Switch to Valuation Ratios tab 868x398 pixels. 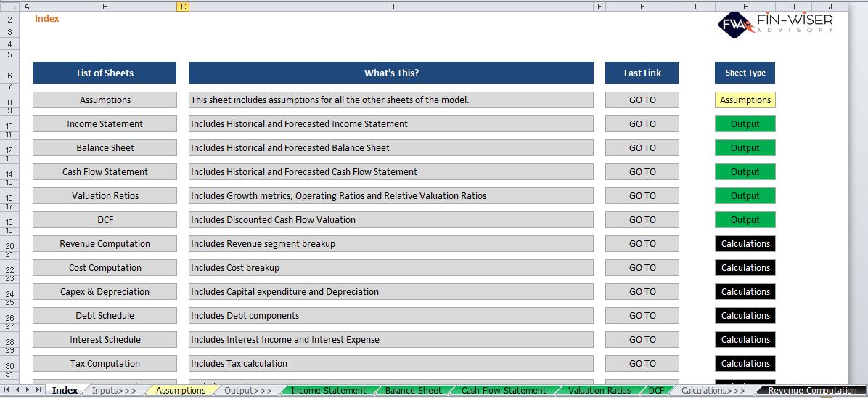point(599,391)
